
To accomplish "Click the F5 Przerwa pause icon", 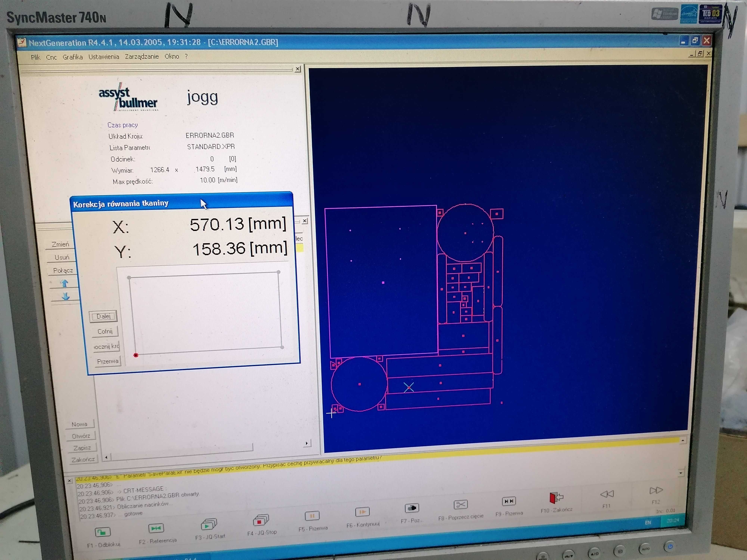I will (312, 516).
